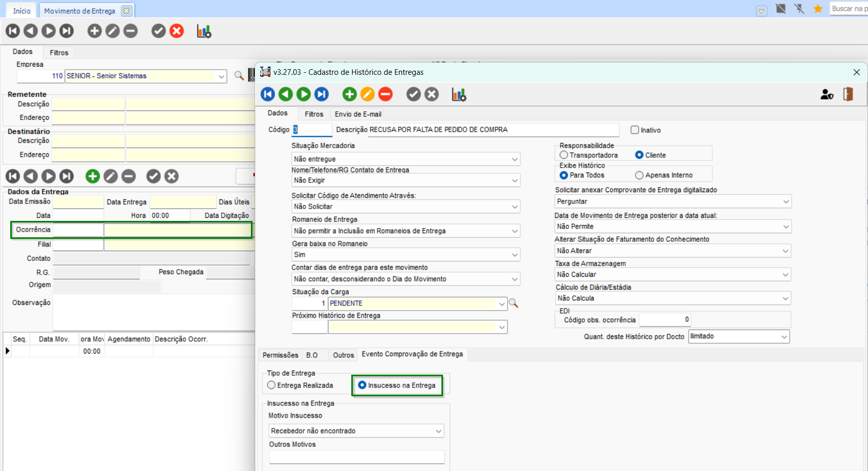Choose Apenas Interno for Exibe Histórico

(639, 175)
